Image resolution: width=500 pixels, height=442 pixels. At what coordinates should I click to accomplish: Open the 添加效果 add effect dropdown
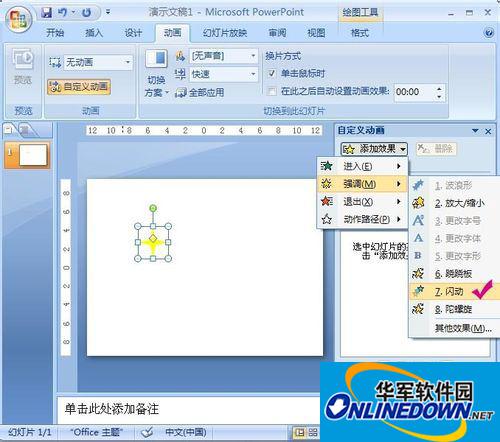[374, 149]
